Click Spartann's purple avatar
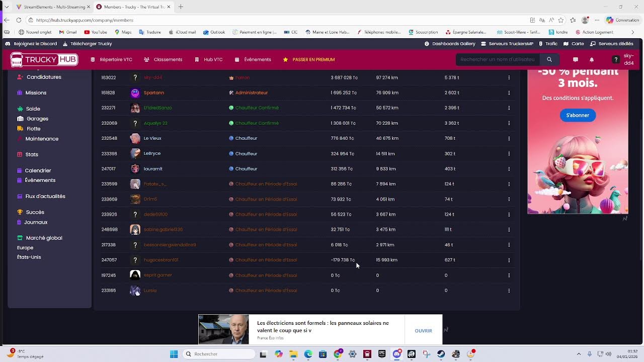Image resolution: width=644 pixels, height=362 pixels. tap(135, 93)
